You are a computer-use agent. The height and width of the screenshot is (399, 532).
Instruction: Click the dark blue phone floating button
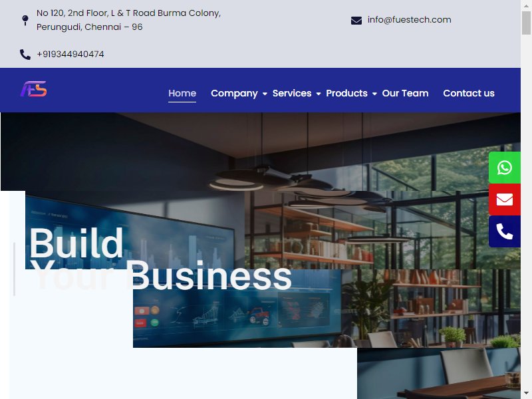click(505, 231)
